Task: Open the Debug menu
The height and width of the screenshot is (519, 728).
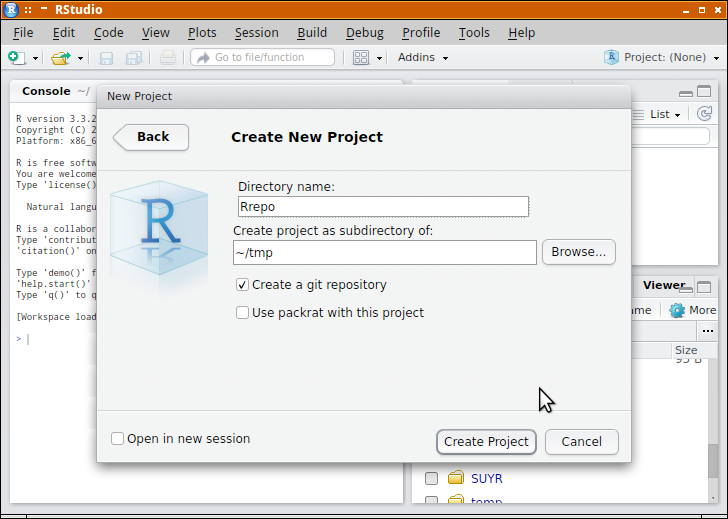Action: [365, 32]
